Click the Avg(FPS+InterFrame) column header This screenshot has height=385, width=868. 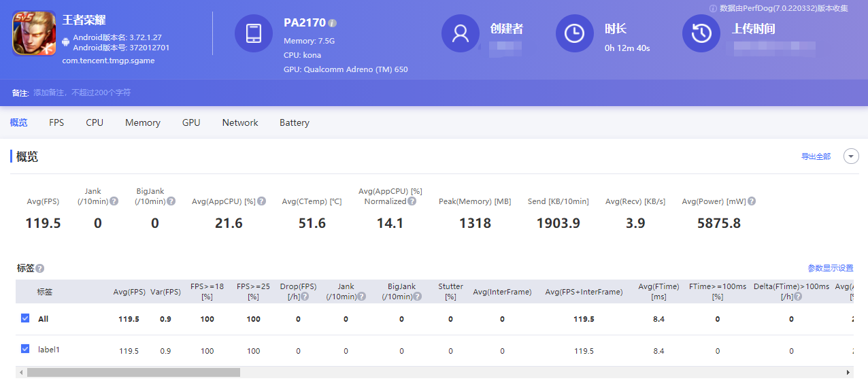tap(584, 292)
